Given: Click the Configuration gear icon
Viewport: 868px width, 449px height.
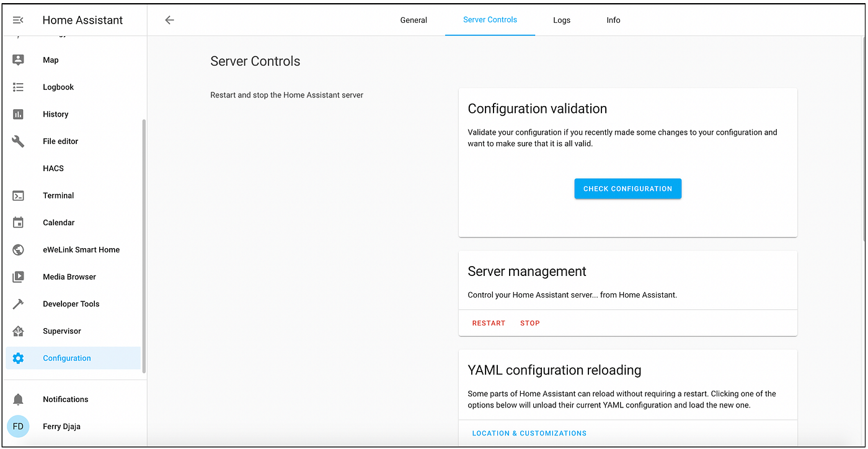Looking at the screenshot, I should coord(18,358).
